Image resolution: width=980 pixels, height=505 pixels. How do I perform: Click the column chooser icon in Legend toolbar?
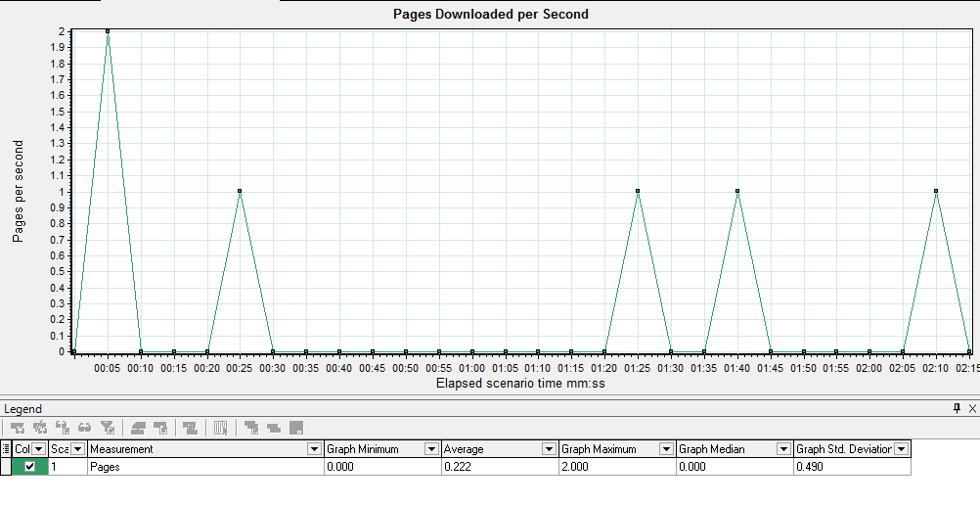click(221, 428)
